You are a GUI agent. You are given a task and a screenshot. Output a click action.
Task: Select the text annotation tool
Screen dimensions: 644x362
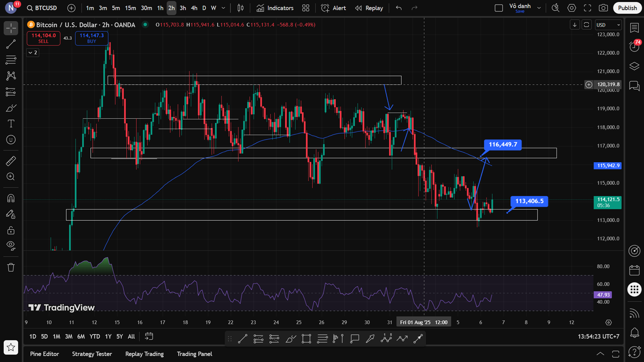click(11, 124)
